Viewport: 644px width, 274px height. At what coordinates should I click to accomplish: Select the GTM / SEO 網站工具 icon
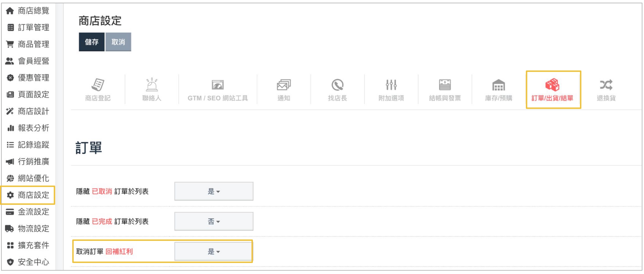point(218,85)
